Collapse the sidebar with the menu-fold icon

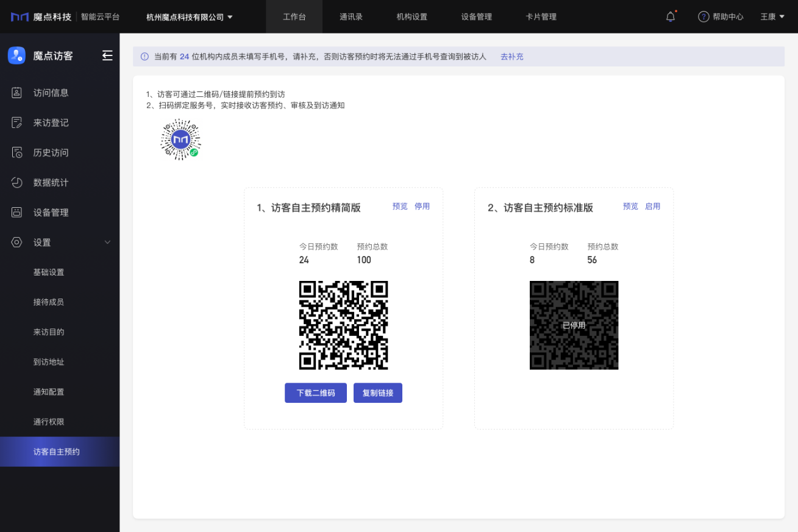coord(107,55)
